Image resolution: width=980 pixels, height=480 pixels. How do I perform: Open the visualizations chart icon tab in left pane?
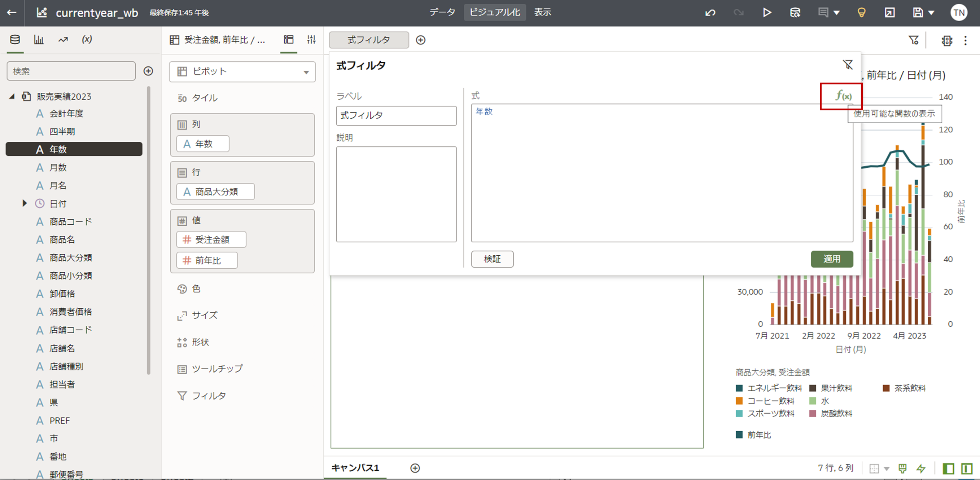39,40
